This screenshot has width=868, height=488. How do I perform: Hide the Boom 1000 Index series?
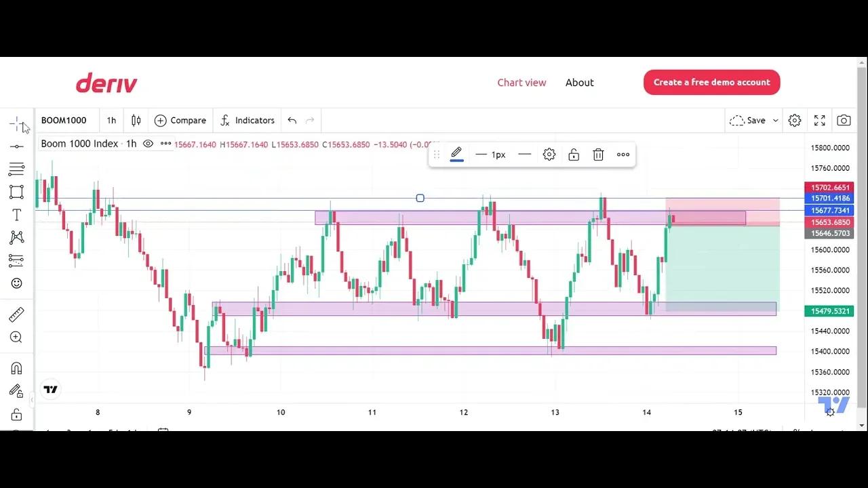tap(148, 143)
